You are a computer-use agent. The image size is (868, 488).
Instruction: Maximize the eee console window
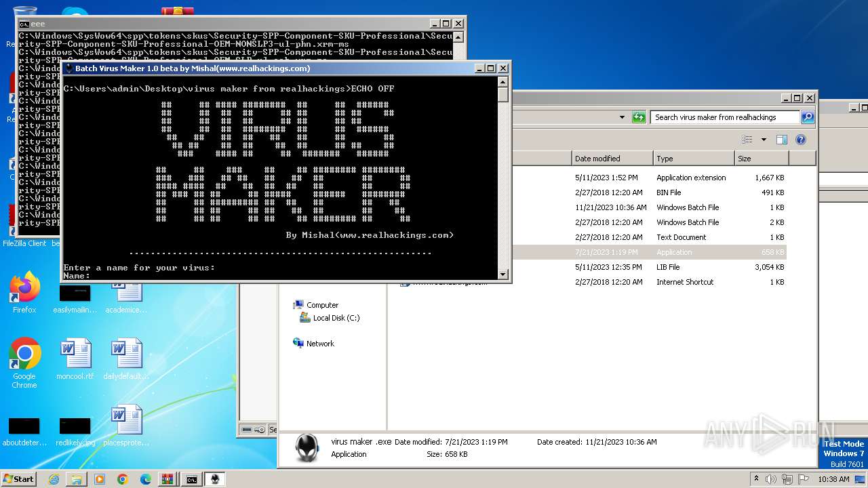click(x=446, y=24)
